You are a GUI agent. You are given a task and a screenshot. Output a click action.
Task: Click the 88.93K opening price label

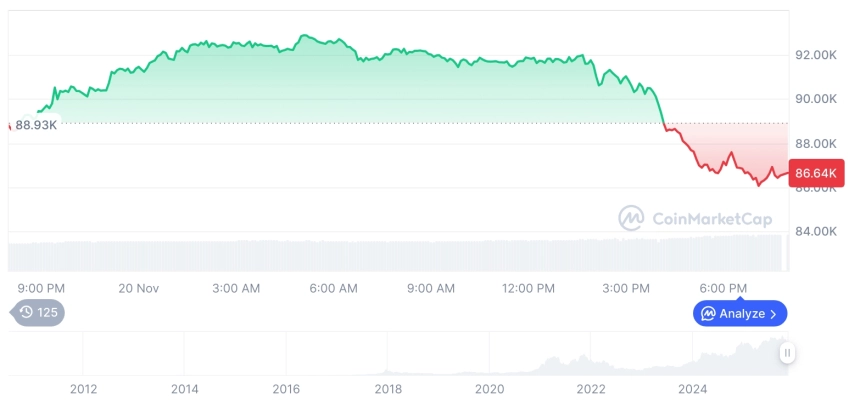[36, 125]
